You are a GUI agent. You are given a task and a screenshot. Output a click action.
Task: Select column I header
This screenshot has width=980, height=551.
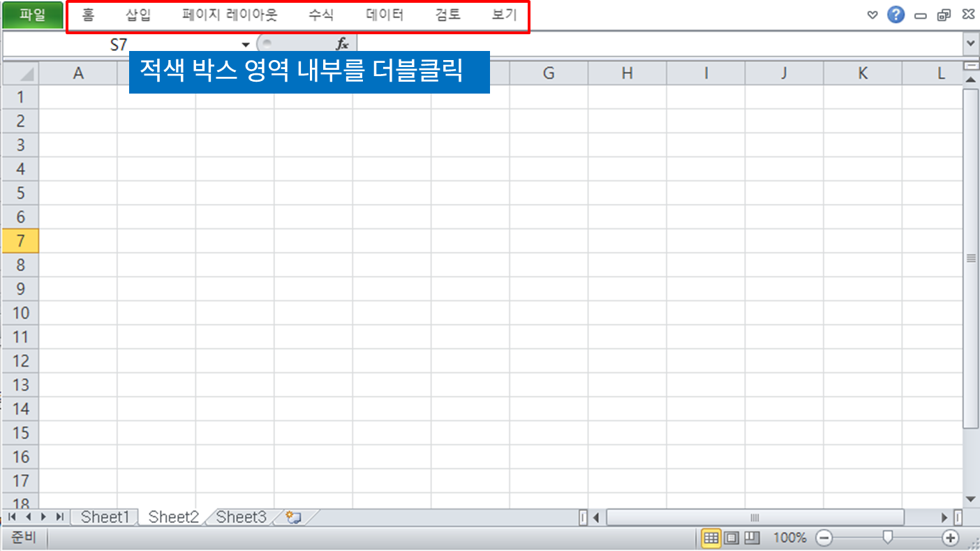tap(706, 73)
